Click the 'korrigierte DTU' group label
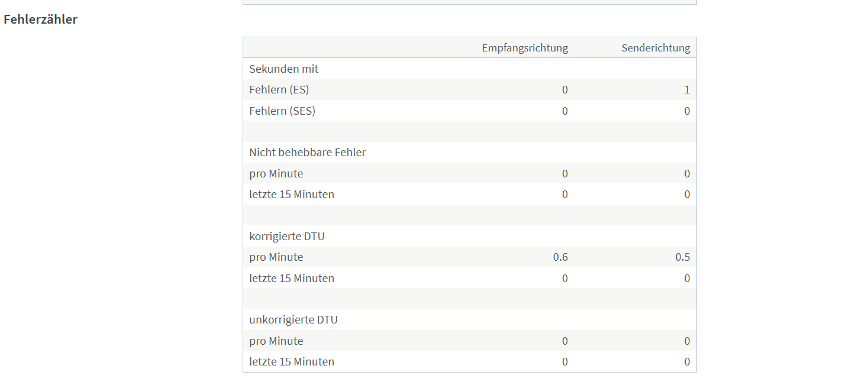 pos(286,237)
